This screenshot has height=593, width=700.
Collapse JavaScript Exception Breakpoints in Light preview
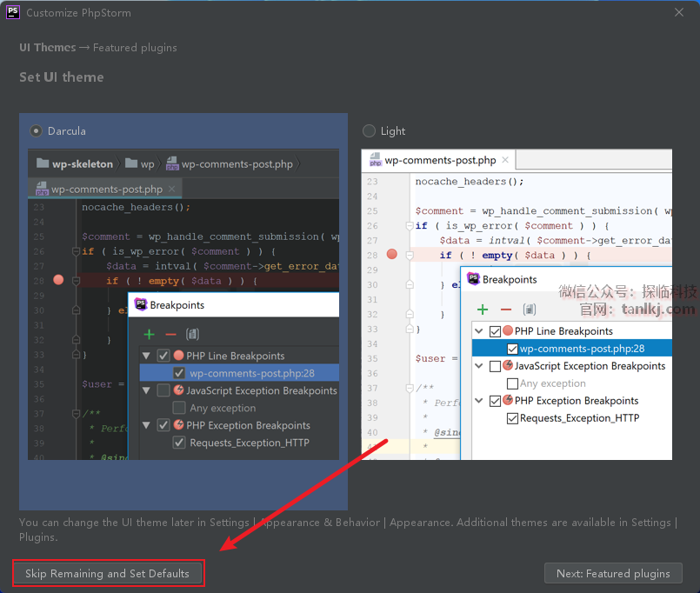pos(479,366)
